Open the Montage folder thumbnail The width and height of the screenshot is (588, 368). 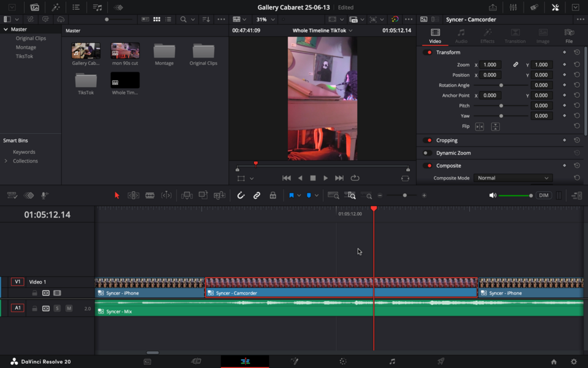pyautogui.click(x=164, y=51)
